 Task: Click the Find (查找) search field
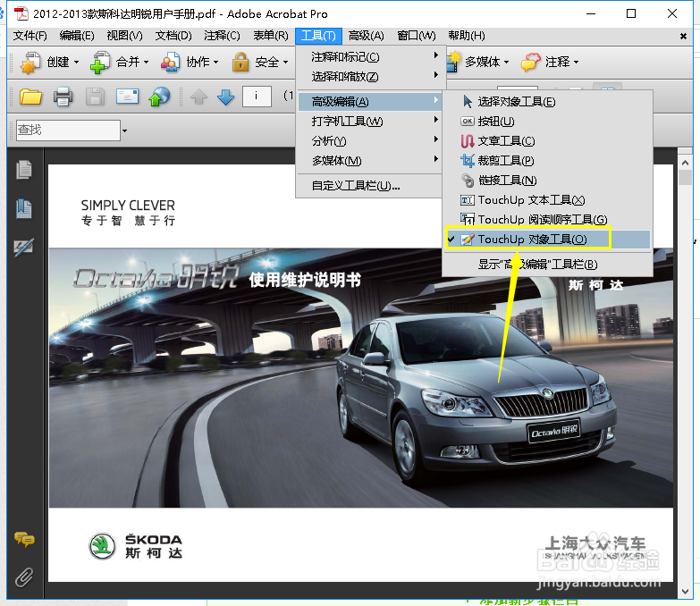point(68,130)
